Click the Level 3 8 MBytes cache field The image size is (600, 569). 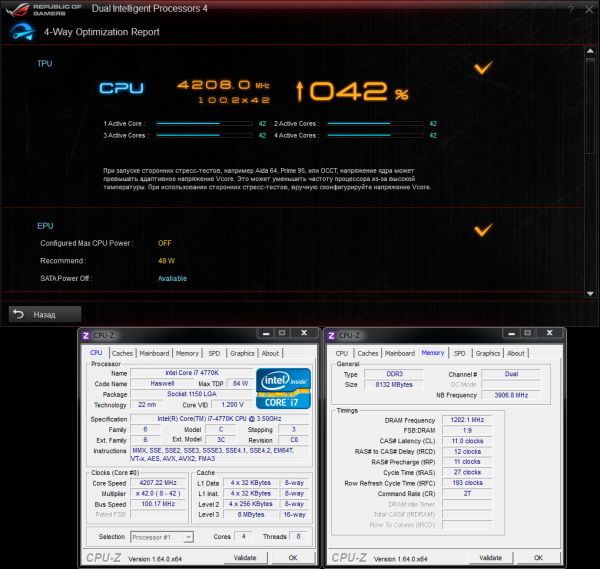tap(251, 515)
